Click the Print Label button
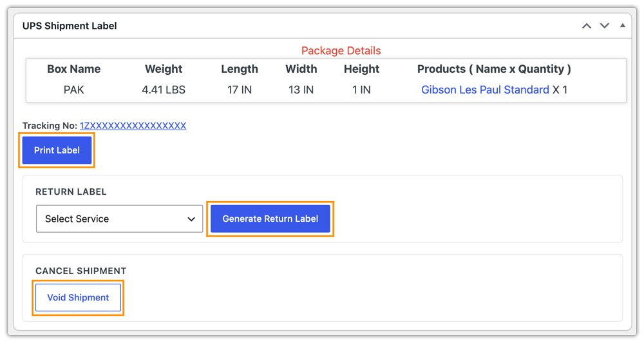The width and height of the screenshot is (644, 343). [x=57, y=150]
